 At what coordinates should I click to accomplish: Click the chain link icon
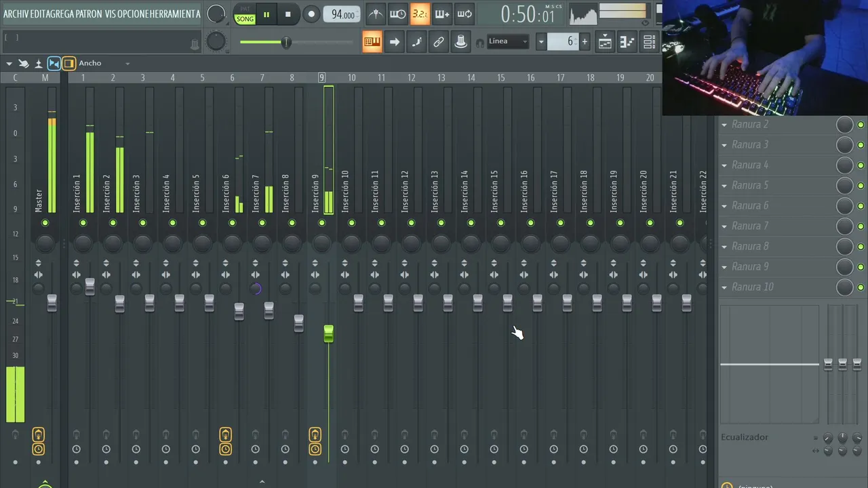coord(439,42)
